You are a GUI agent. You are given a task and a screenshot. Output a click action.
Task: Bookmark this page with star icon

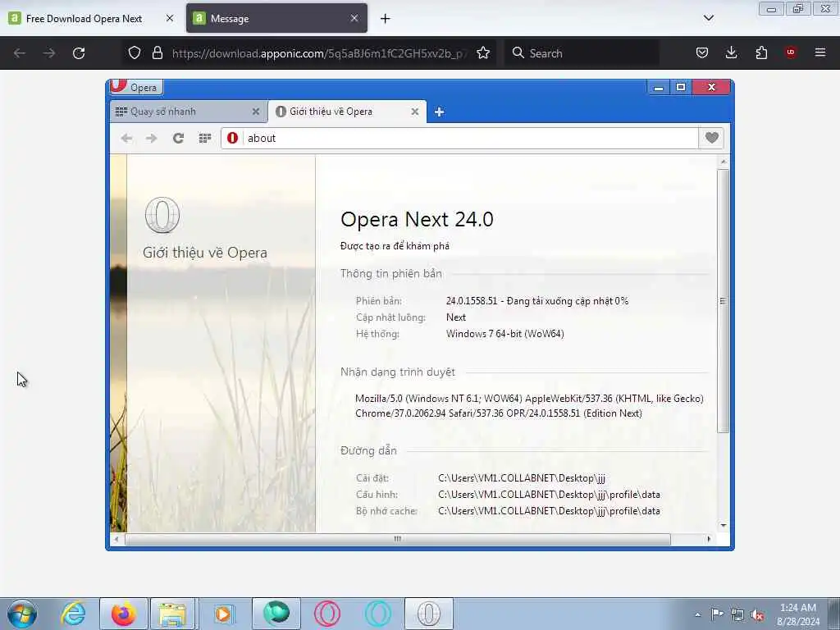[482, 53]
